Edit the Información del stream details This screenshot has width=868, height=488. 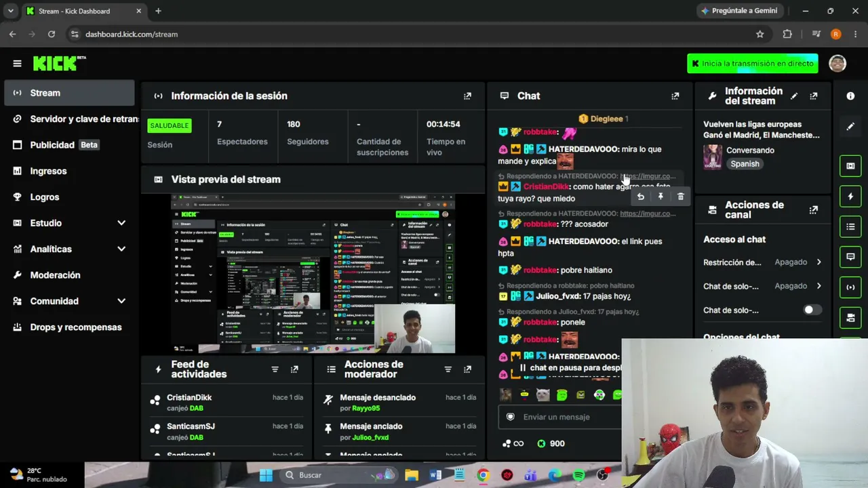coord(794,96)
